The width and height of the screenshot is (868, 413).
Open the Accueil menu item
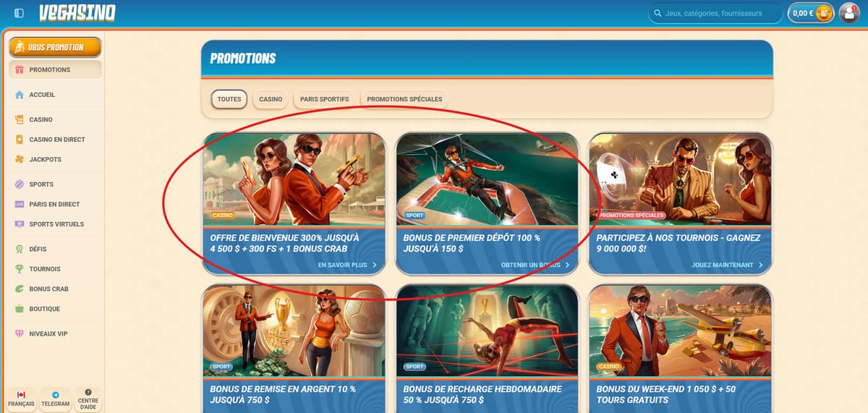[x=55, y=95]
